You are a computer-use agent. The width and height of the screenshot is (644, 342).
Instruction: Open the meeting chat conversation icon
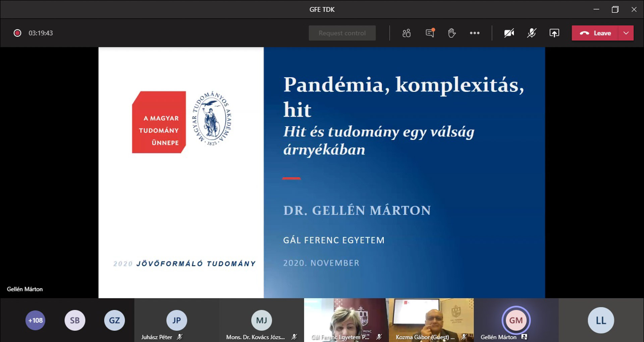tap(430, 33)
